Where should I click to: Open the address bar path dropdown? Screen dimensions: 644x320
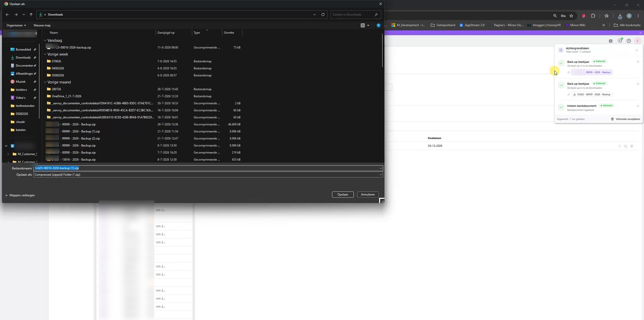[x=314, y=15]
